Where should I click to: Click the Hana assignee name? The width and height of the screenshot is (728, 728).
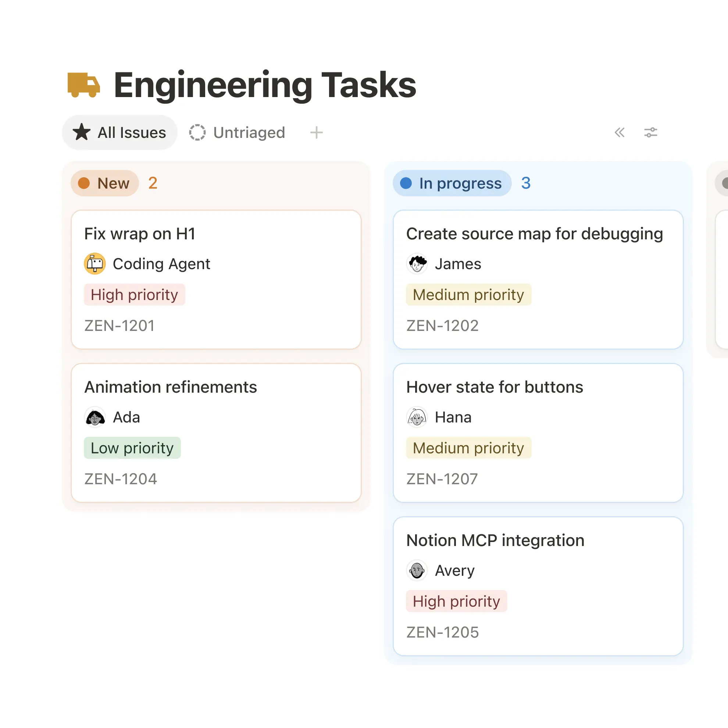(x=453, y=417)
